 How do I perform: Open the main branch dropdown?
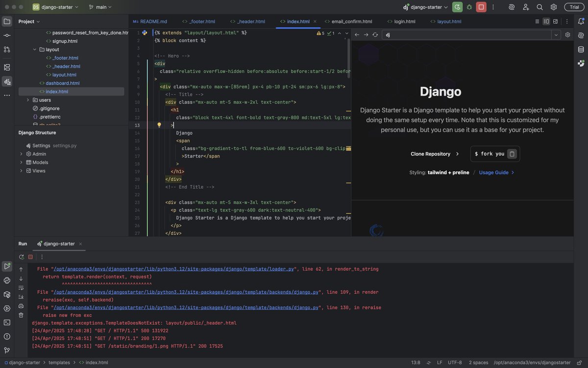pos(100,7)
